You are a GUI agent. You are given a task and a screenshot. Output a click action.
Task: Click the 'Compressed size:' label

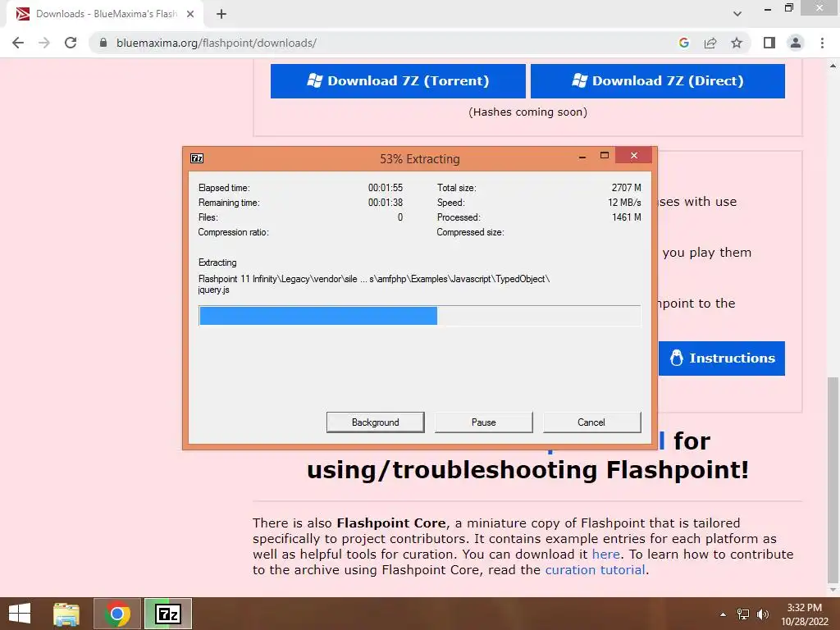[x=470, y=232]
